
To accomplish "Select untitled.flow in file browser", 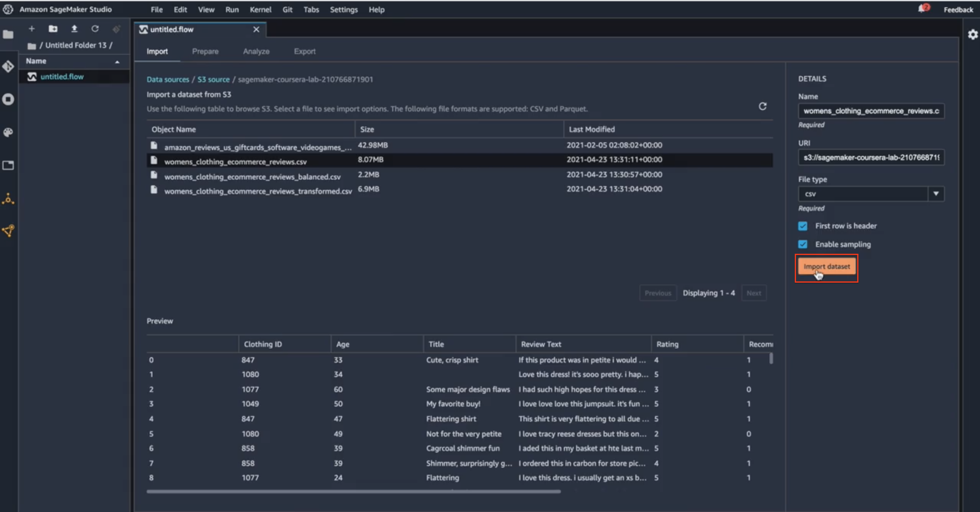I will point(74,76).
